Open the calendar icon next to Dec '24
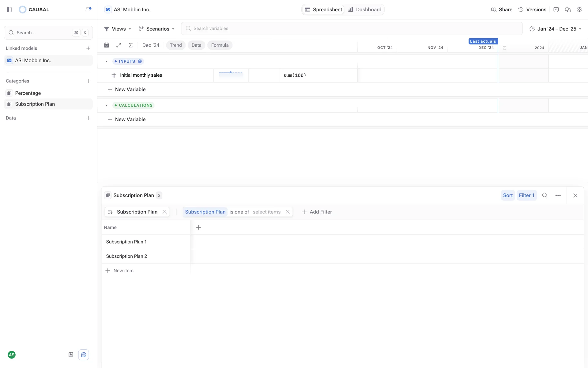 pos(107,45)
